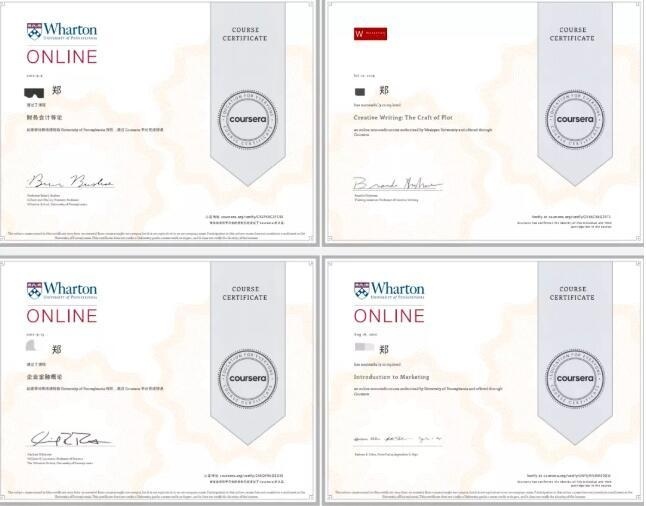
Task: Click ONLINE heading on 财务会计导论 certificate
Action: pyautogui.click(x=62, y=57)
